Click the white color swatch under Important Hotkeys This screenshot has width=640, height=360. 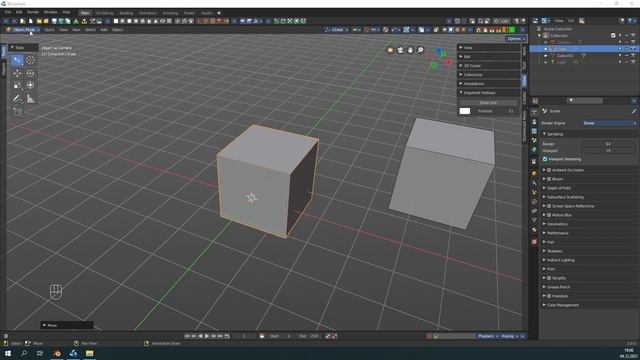(x=464, y=111)
